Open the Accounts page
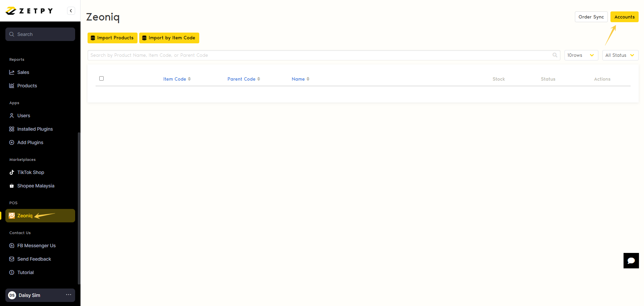The image size is (644, 306). pyautogui.click(x=624, y=17)
